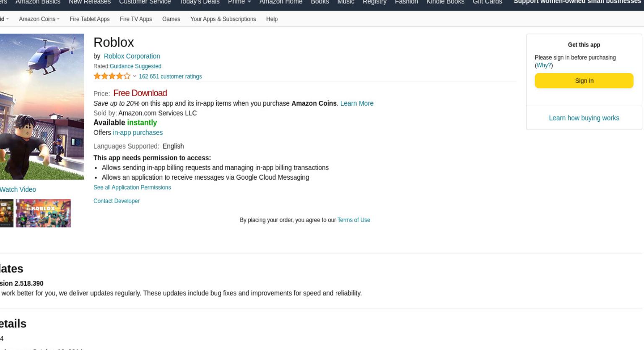Go to Books in the navigation bar
This screenshot has height=350, width=644.
[x=320, y=2]
